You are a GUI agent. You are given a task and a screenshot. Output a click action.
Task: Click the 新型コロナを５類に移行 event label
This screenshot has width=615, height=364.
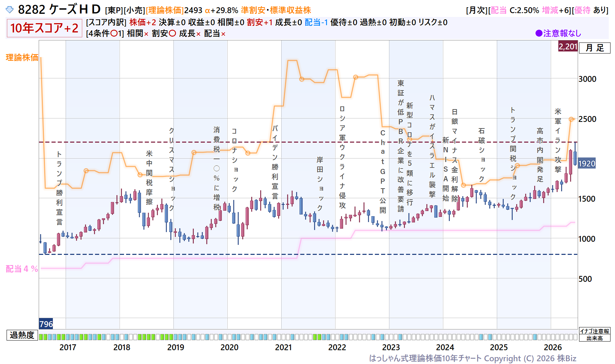pyautogui.click(x=410, y=154)
